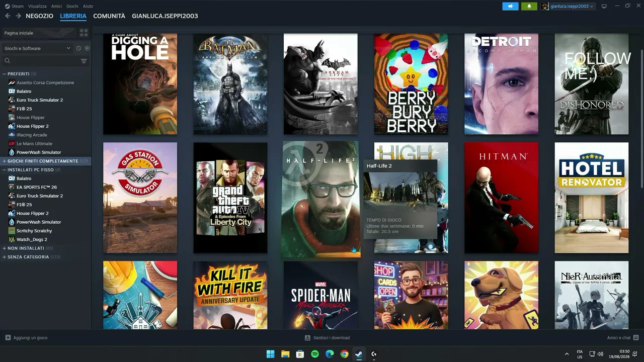This screenshot has width=644, height=362.
Task: Click the user avatar picture in the header
Action: tap(545, 6)
